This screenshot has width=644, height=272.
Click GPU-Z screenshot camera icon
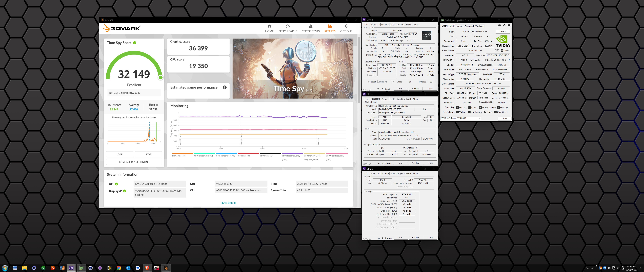pyautogui.click(x=499, y=26)
